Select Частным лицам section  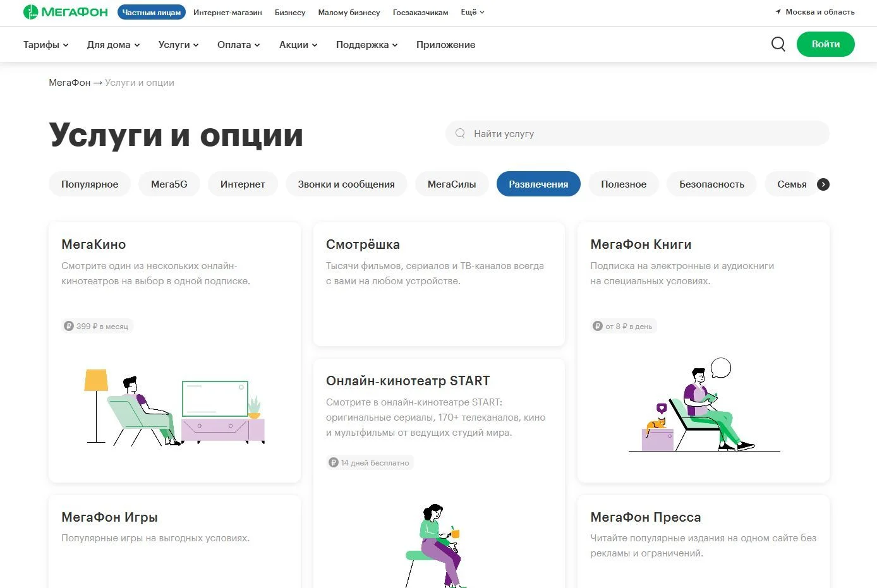coord(152,12)
